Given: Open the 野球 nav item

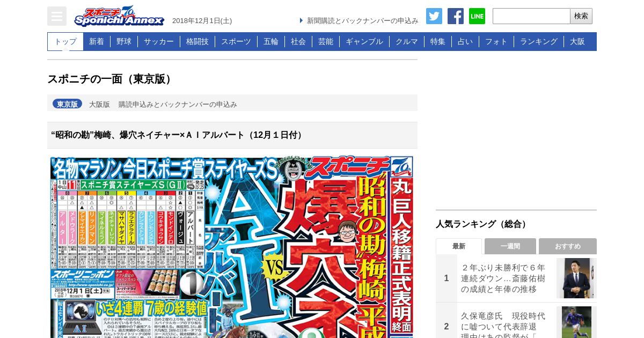Looking at the screenshot, I should (124, 41).
